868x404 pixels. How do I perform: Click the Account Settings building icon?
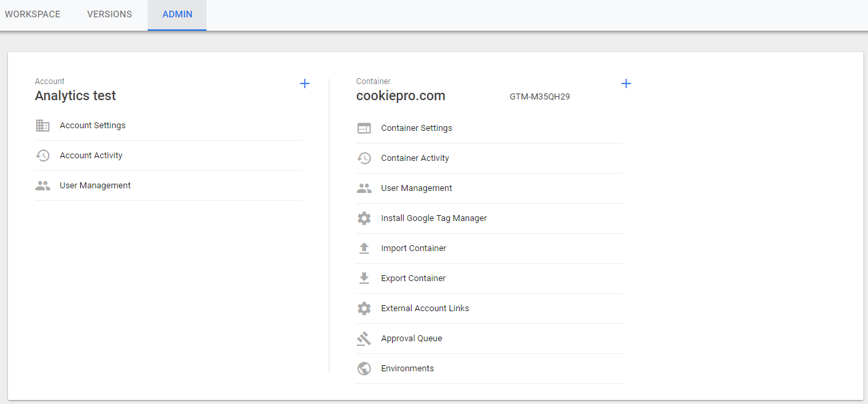tap(43, 126)
